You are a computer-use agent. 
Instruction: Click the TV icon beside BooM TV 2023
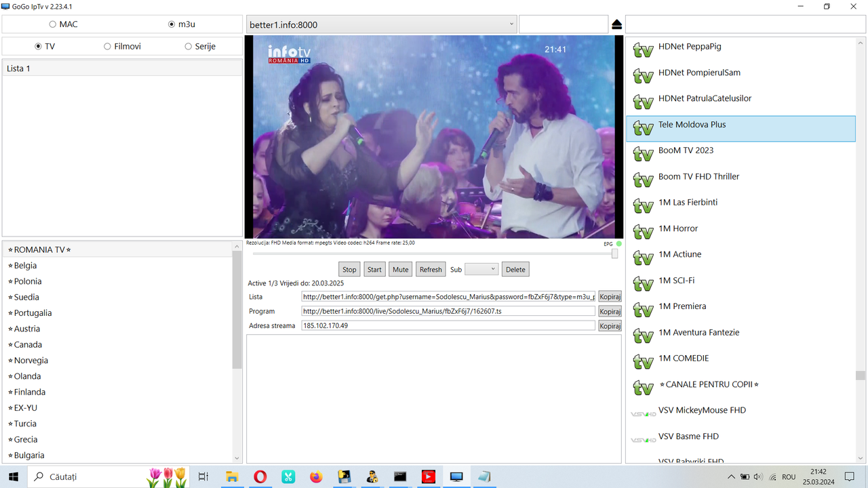(643, 154)
